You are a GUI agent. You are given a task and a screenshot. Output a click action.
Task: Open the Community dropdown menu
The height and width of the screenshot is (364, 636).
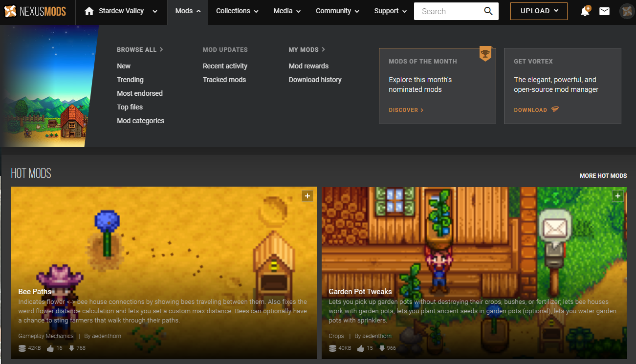pyautogui.click(x=337, y=11)
